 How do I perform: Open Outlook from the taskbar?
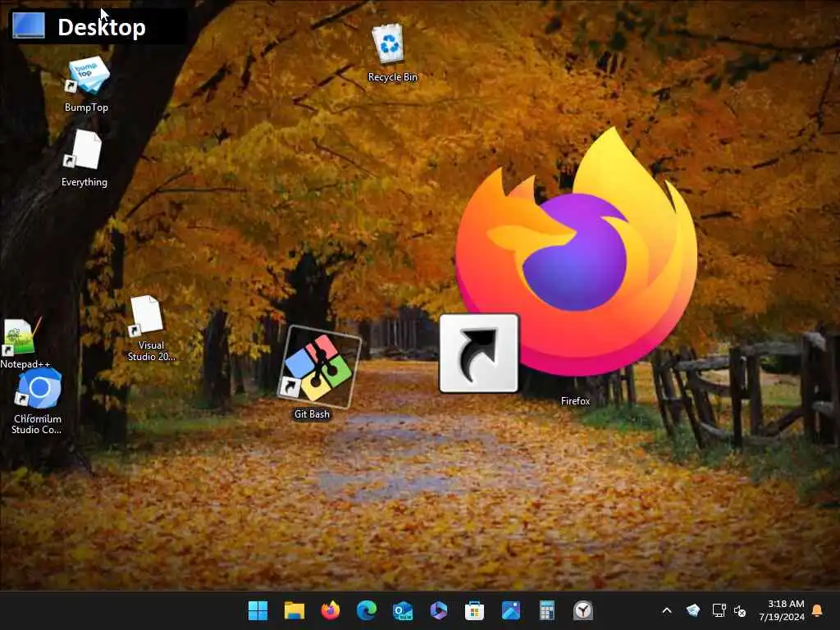(402, 610)
